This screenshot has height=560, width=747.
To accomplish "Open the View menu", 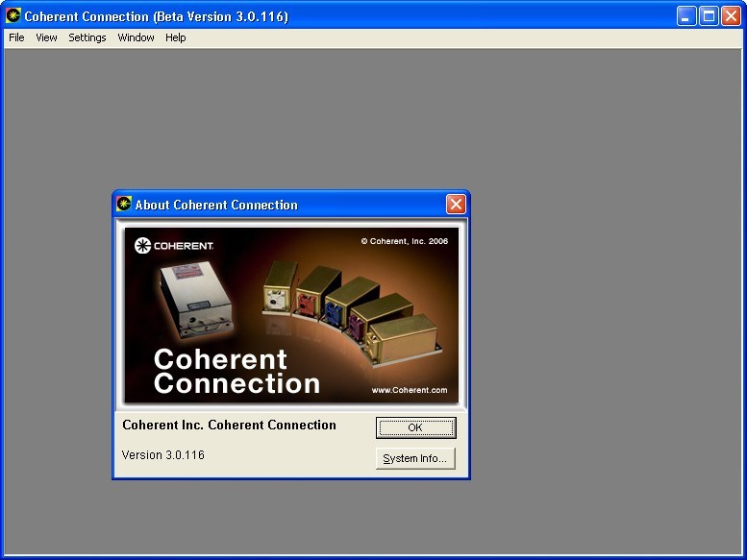I will pos(47,37).
